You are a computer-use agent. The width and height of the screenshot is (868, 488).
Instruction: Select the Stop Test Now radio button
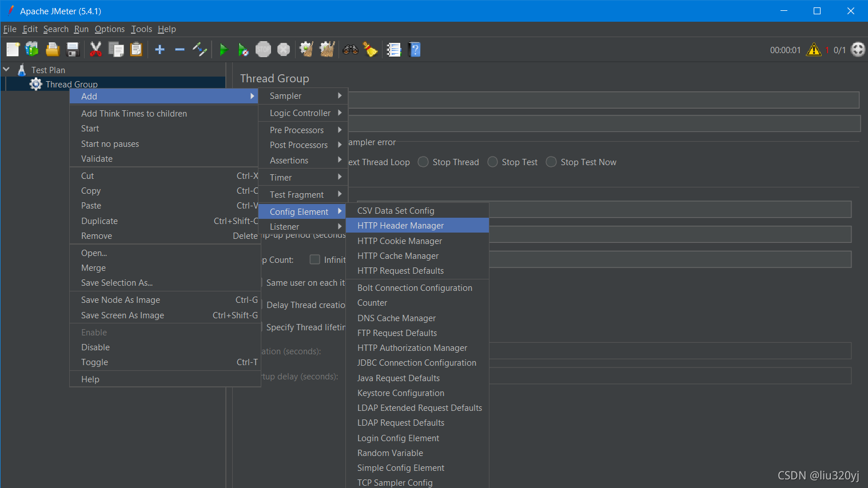click(x=551, y=162)
